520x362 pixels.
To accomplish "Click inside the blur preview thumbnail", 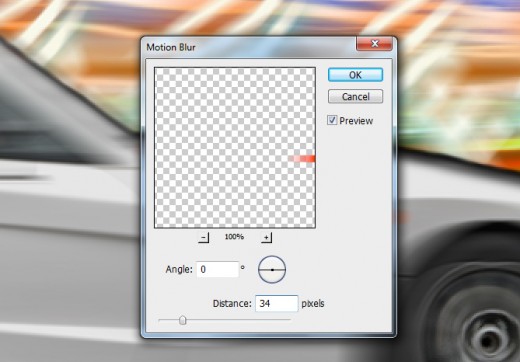I will click(x=235, y=148).
